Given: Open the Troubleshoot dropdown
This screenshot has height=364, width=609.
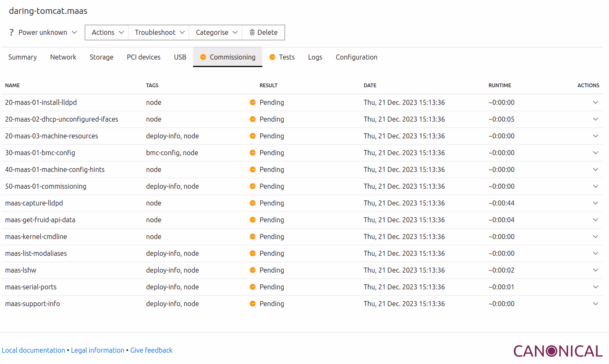Looking at the screenshot, I should point(159,32).
